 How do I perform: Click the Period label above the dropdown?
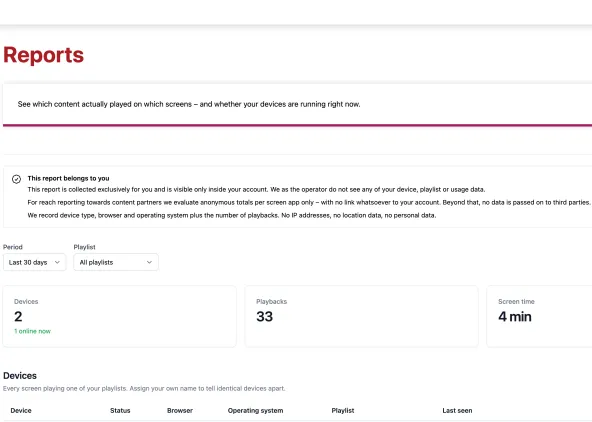[x=13, y=247]
